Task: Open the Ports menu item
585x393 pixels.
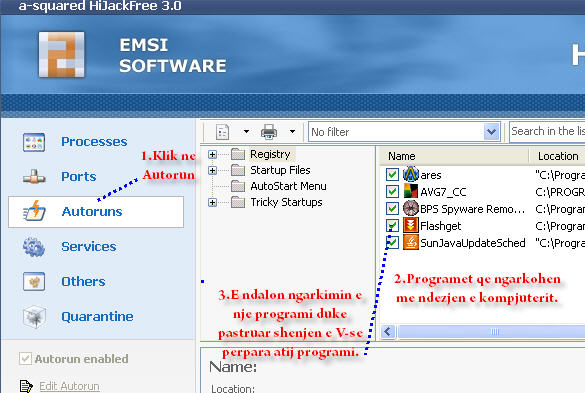Action: pos(79,177)
